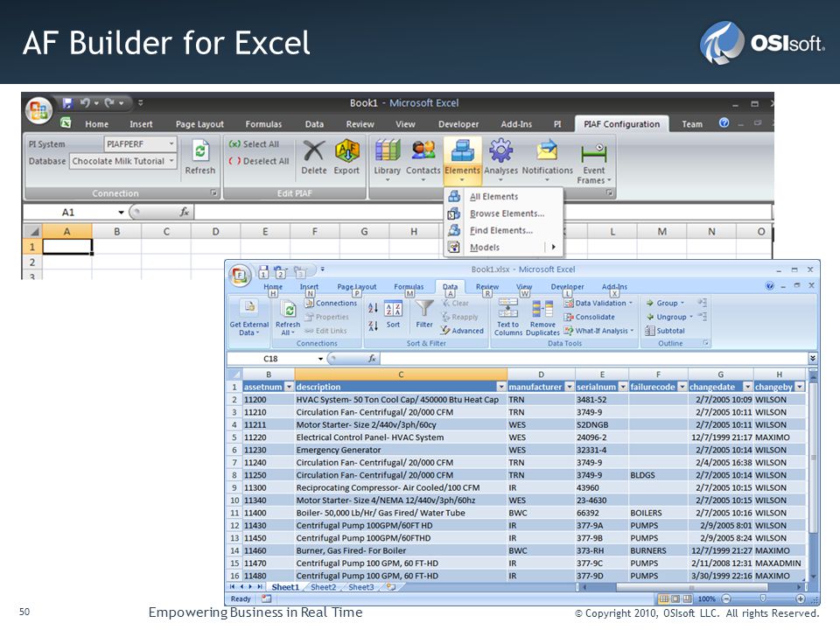Click the zoom in plus button
Image resolution: width=840 pixels, height=630 pixels.
(x=800, y=598)
